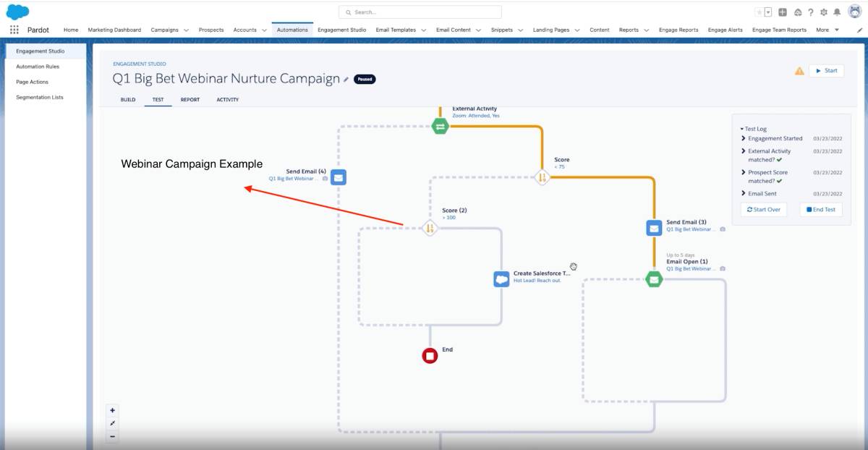Open the Reports nav dropdown arrow
The height and width of the screenshot is (450, 868).
pos(646,30)
